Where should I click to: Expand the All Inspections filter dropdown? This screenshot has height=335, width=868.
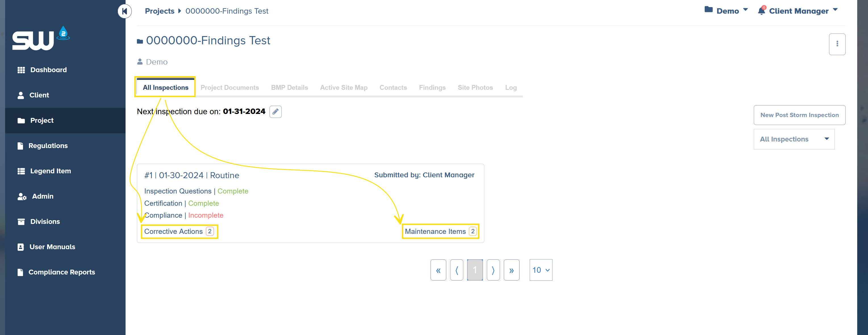pos(794,139)
